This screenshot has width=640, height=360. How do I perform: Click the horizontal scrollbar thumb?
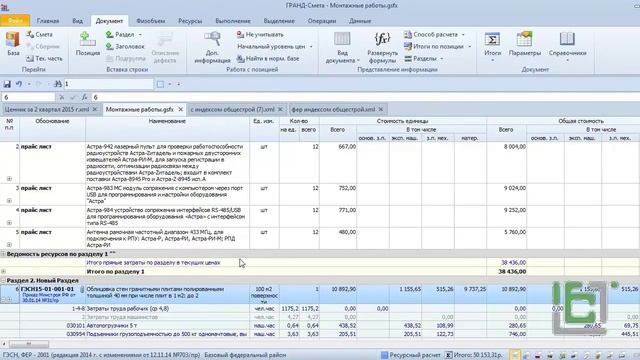[29, 344]
